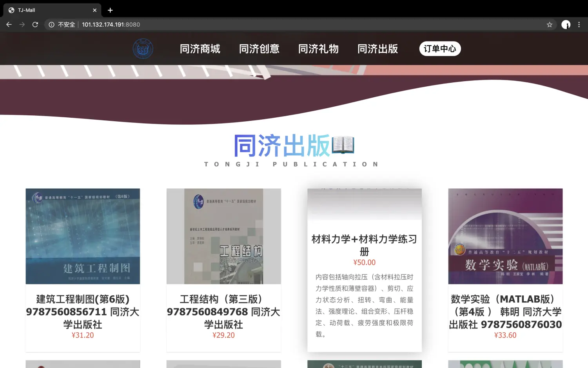Image resolution: width=588 pixels, height=368 pixels.
Task: Open 建筑工程制图 book cover image
Action: tap(83, 236)
